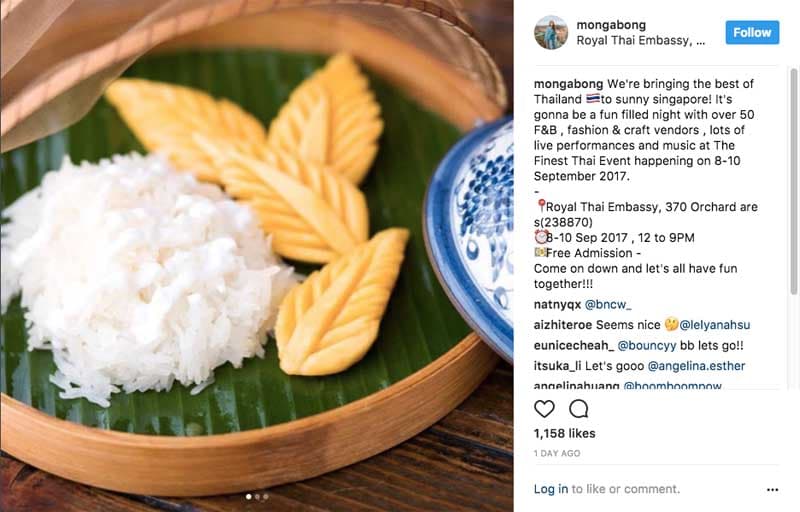Open @bouncyy mention in comments

pos(647,345)
